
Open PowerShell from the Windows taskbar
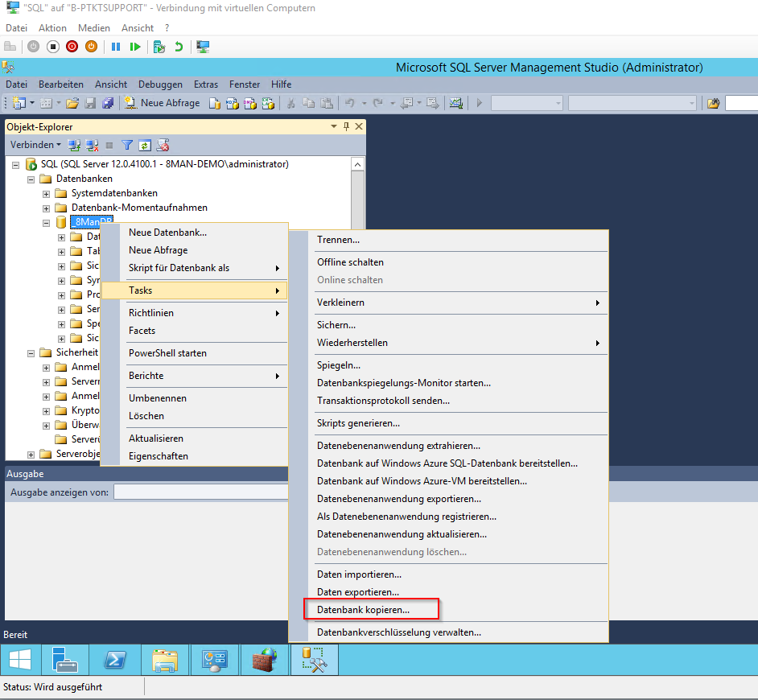114,661
